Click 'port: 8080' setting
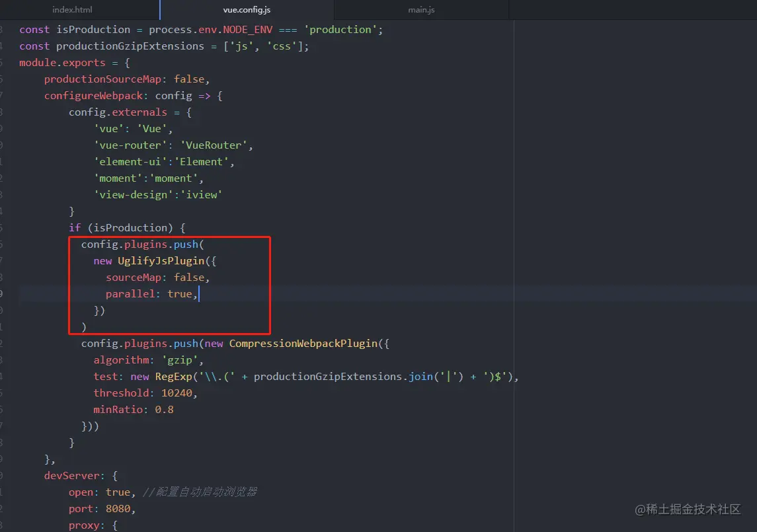This screenshot has height=532, width=757. (x=102, y=509)
